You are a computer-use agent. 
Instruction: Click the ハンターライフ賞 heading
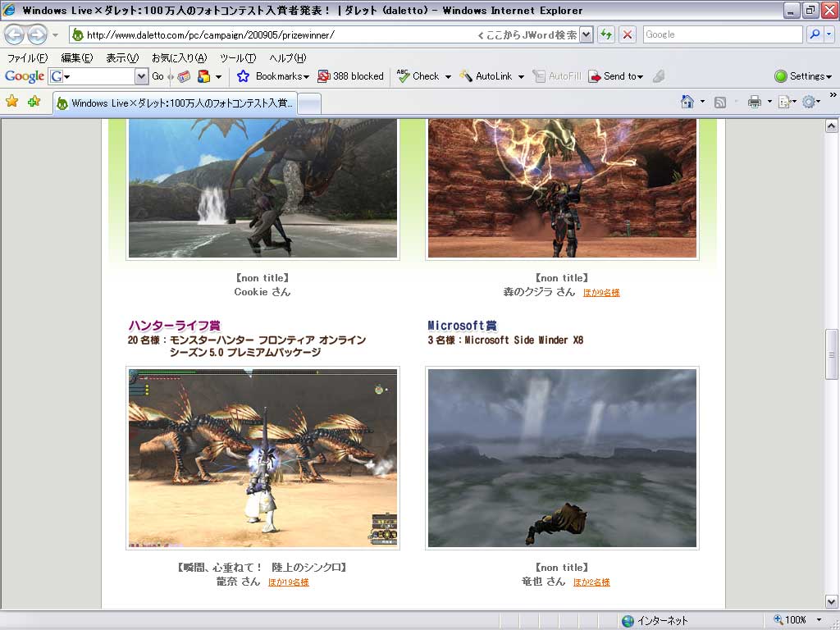(x=174, y=325)
